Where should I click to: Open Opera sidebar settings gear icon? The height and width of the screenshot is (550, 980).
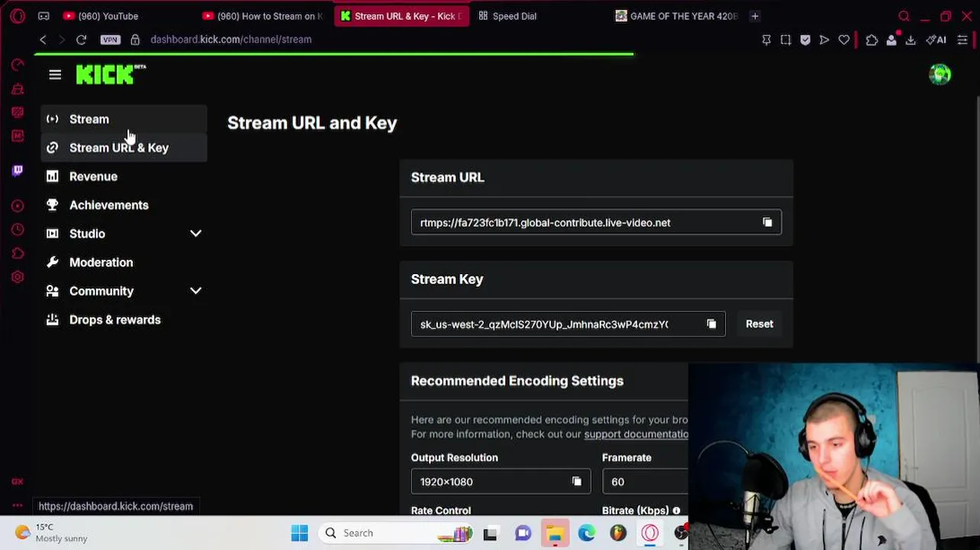click(18, 277)
